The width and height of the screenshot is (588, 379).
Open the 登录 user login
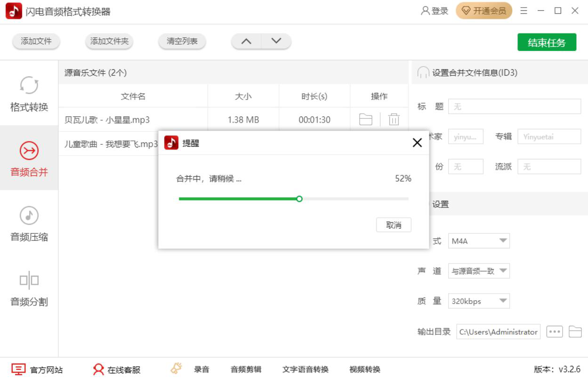(435, 11)
